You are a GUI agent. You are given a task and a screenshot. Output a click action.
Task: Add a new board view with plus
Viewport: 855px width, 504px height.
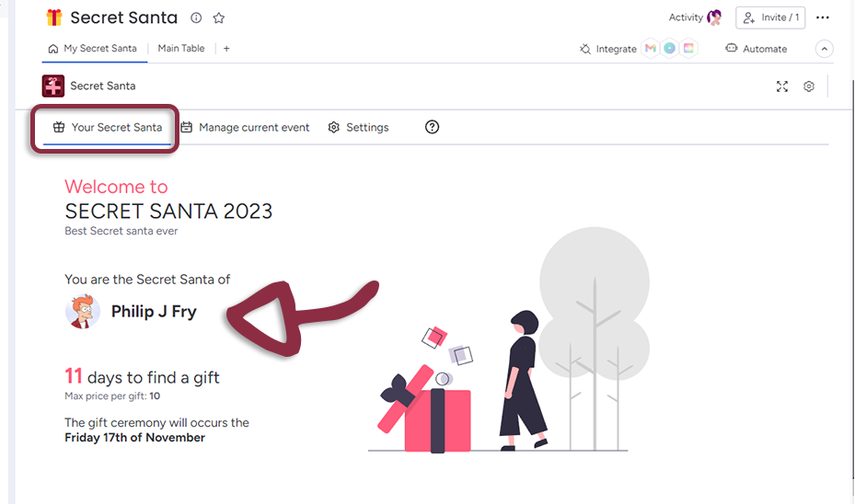226,49
